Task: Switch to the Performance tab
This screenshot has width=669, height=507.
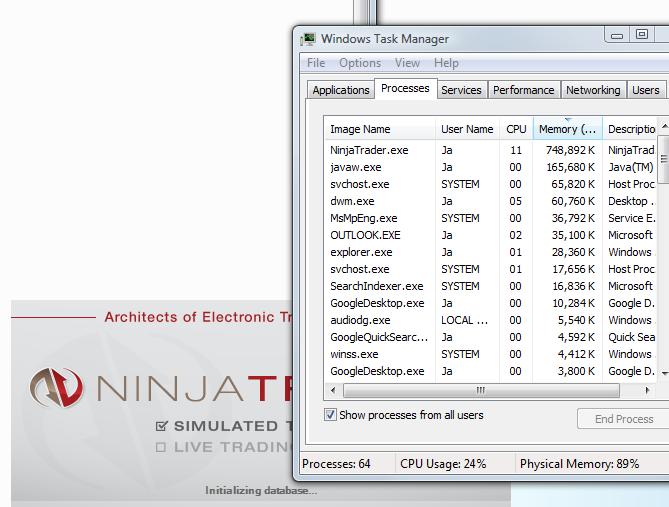Action: [x=523, y=90]
